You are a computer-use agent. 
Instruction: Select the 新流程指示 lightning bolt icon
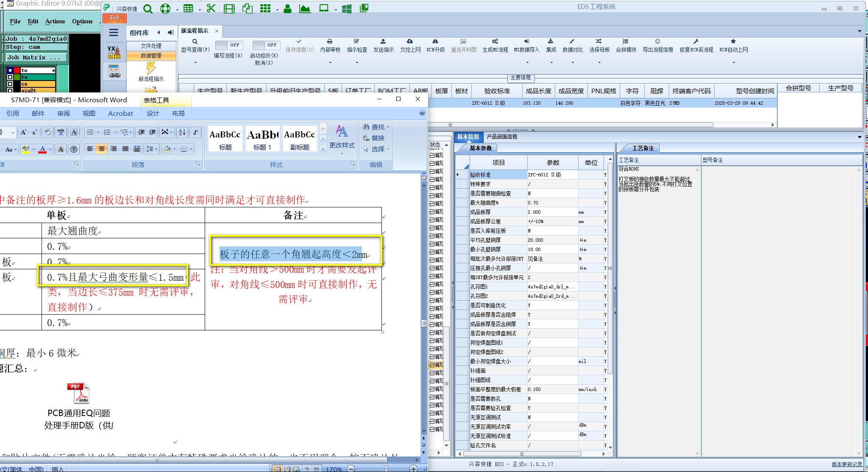[x=151, y=68]
